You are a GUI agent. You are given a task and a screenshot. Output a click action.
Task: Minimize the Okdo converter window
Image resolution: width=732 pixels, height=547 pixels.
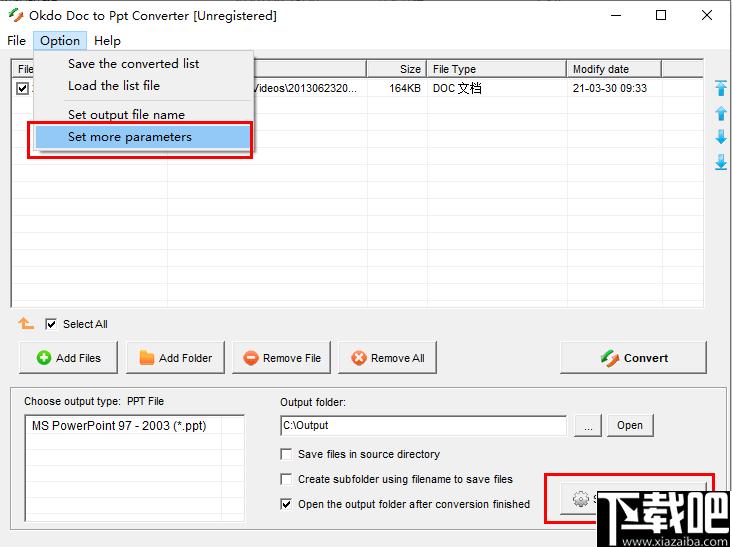coord(616,15)
